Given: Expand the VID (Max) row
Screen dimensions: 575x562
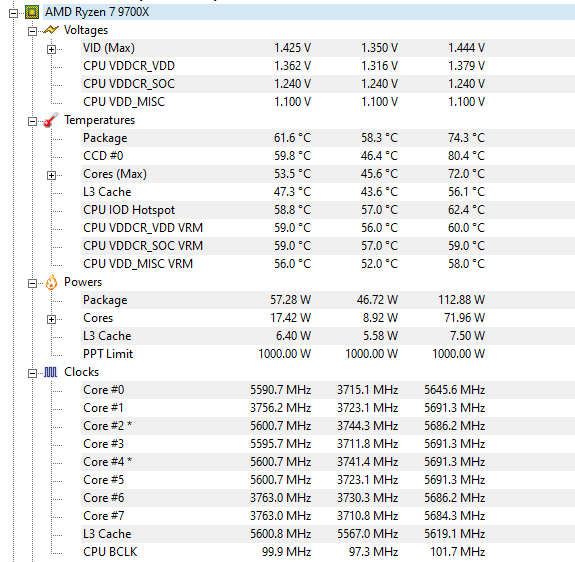Looking at the screenshot, I should 51,49.
